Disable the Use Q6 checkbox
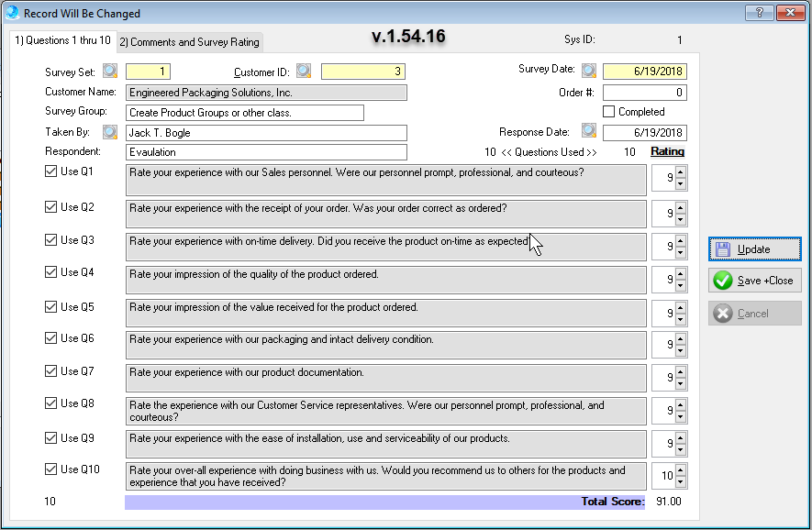 click(50, 338)
